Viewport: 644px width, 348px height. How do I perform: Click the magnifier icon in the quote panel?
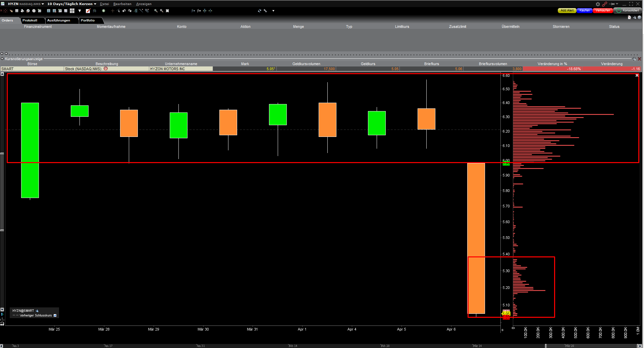point(634,59)
